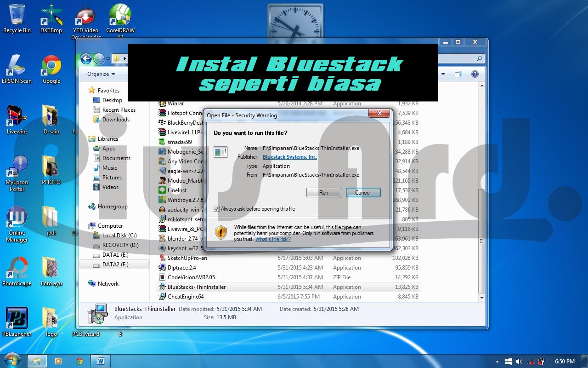Screen dimensions: 588x368
Task: Open the Foto ayu folder
Action: click(x=51, y=271)
